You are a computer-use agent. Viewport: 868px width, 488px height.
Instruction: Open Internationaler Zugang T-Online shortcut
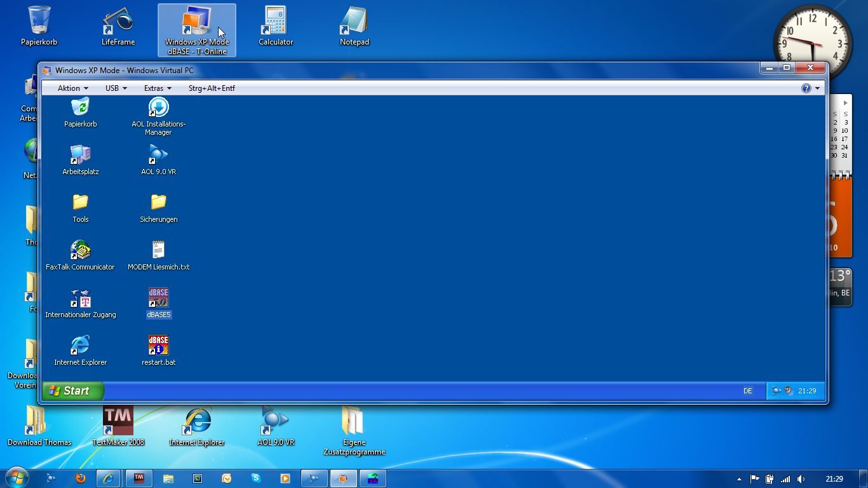click(80, 299)
